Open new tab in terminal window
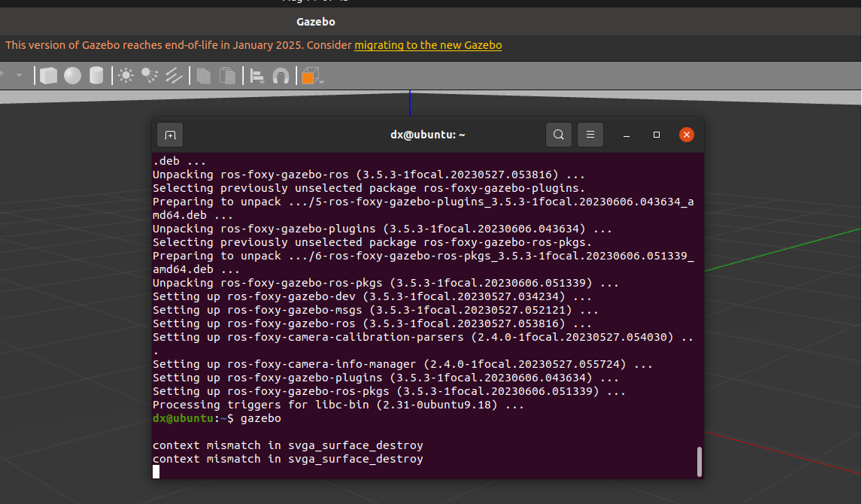 [170, 135]
